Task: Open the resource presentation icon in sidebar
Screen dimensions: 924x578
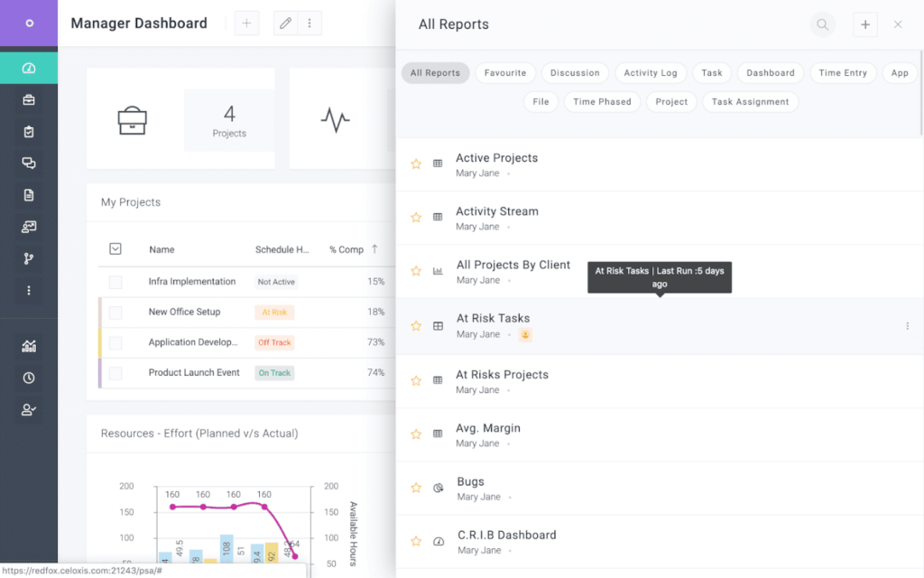Action: (x=28, y=227)
